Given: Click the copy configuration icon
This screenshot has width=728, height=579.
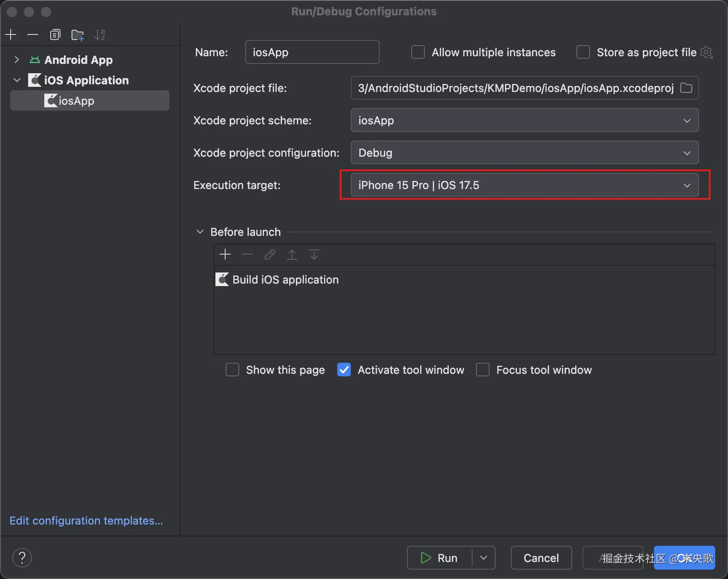Looking at the screenshot, I should pyautogui.click(x=55, y=34).
